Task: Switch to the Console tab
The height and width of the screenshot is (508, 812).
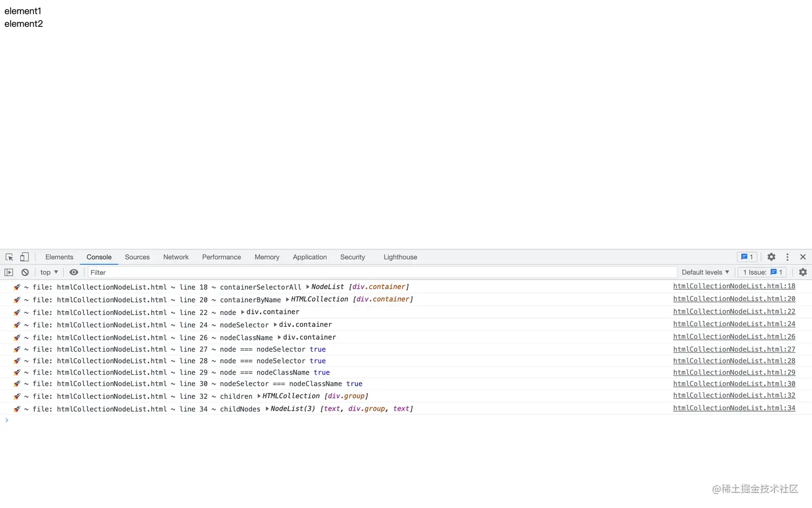Action: pos(99,257)
